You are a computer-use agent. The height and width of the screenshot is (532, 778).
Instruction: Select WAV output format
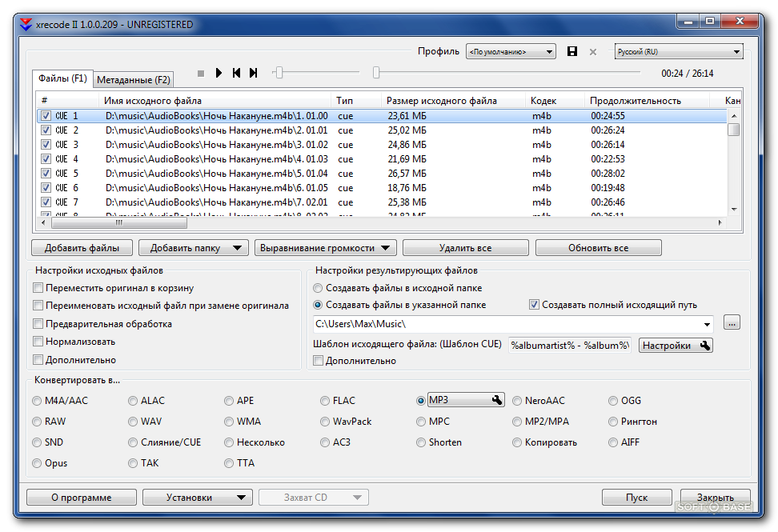[x=133, y=422]
